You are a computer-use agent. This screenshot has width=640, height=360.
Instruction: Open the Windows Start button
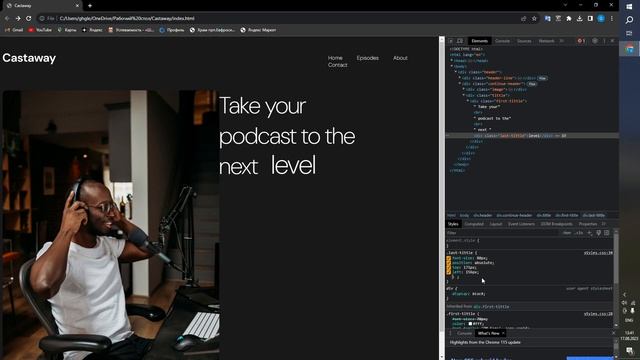[x=629, y=7]
